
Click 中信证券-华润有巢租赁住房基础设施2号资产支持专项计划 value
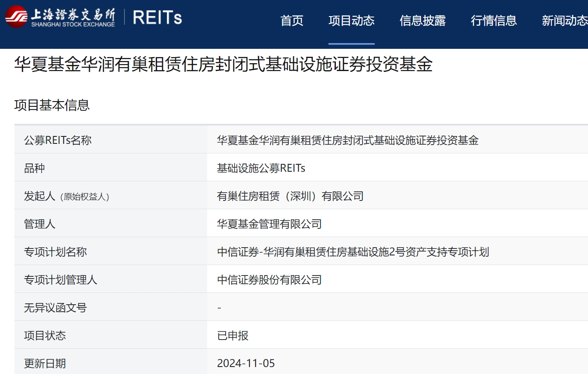[353, 252]
